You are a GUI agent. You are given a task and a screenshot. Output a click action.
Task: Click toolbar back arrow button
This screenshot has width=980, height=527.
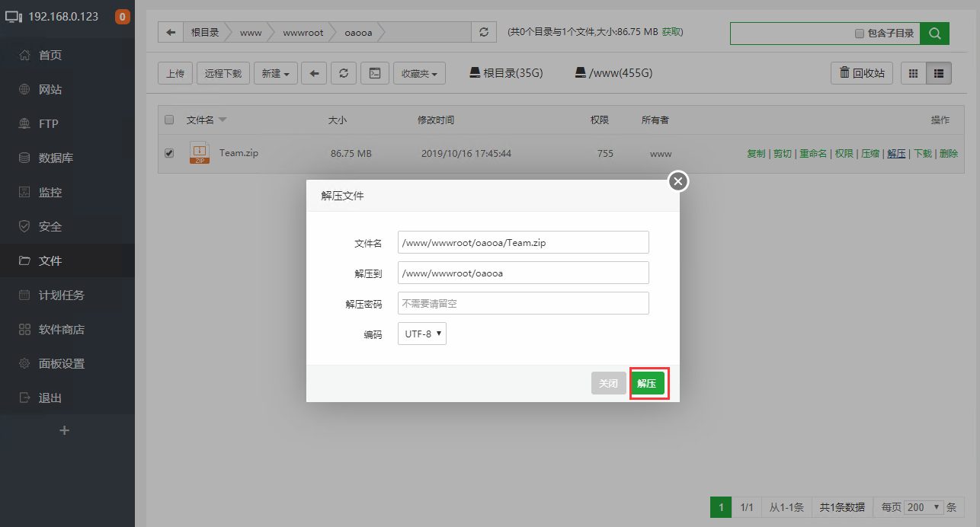[x=314, y=73]
